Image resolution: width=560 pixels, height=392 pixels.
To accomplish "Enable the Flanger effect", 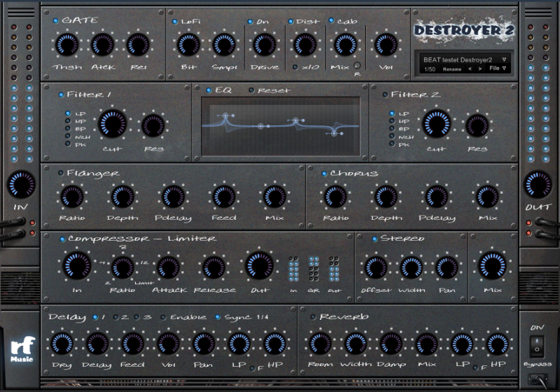I will 61,173.
